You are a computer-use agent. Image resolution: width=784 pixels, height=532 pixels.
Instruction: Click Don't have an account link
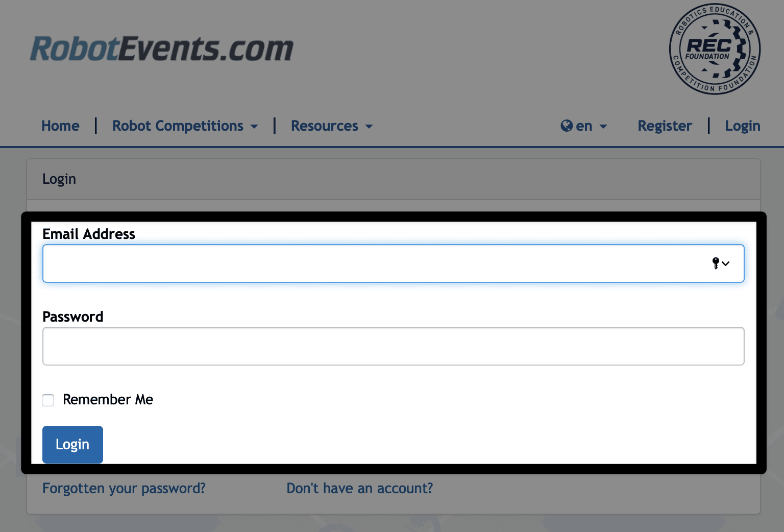359,489
